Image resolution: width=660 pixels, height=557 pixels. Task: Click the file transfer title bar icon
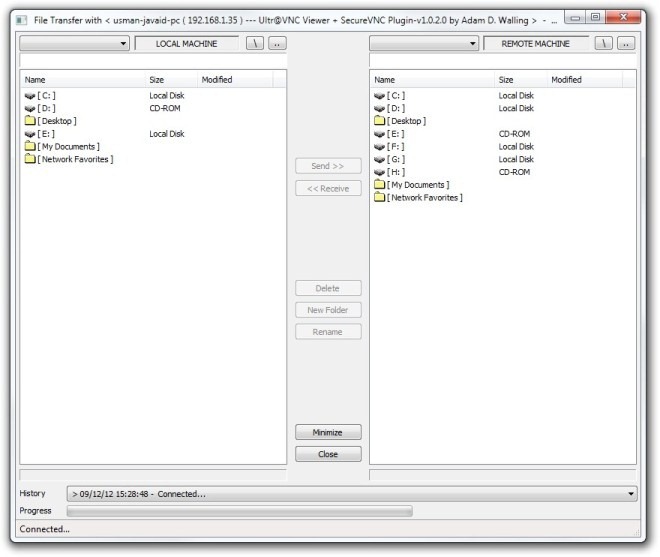point(22,20)
